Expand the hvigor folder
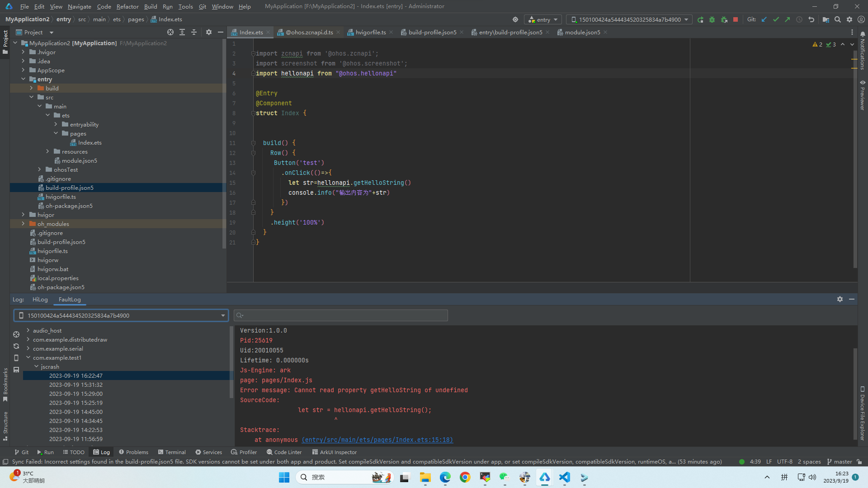 23,215
